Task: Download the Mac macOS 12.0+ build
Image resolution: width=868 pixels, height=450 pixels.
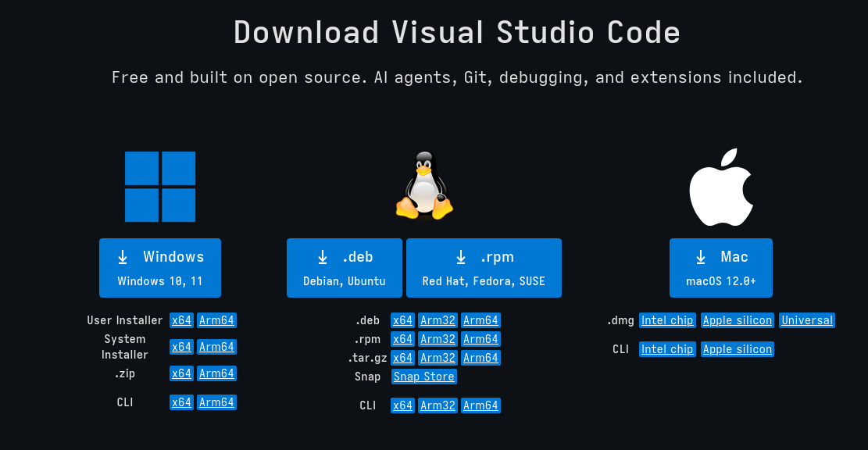Action: [721, 268]
